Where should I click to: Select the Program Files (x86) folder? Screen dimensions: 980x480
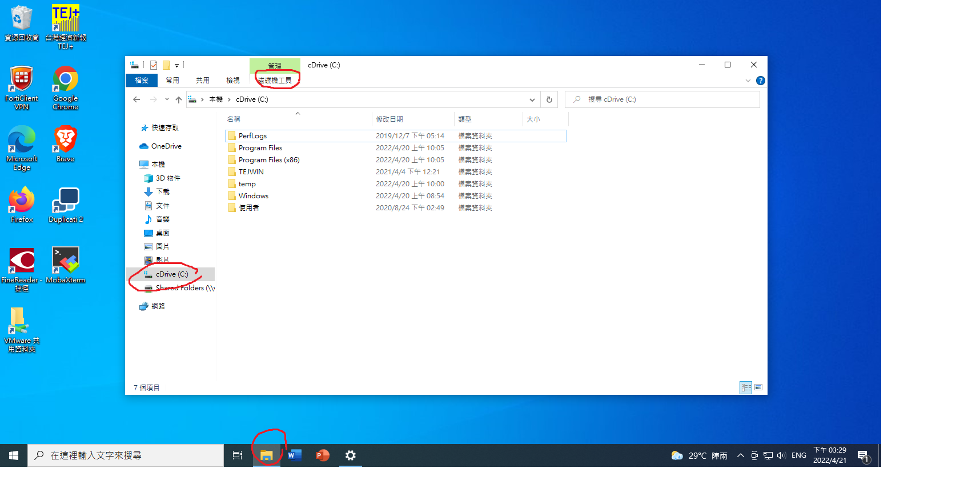click(268, 160)
